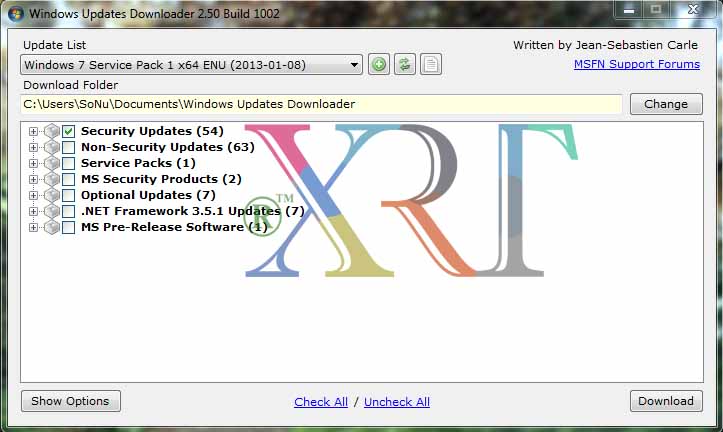Select the .NET Framework 3.5.1 Updates checkbox

pos(69,211)
